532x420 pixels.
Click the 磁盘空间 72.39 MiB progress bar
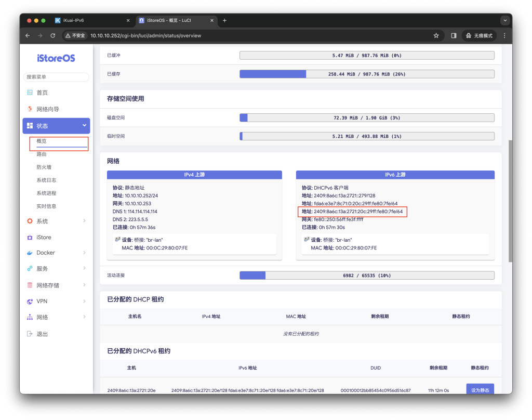point(367,118)
